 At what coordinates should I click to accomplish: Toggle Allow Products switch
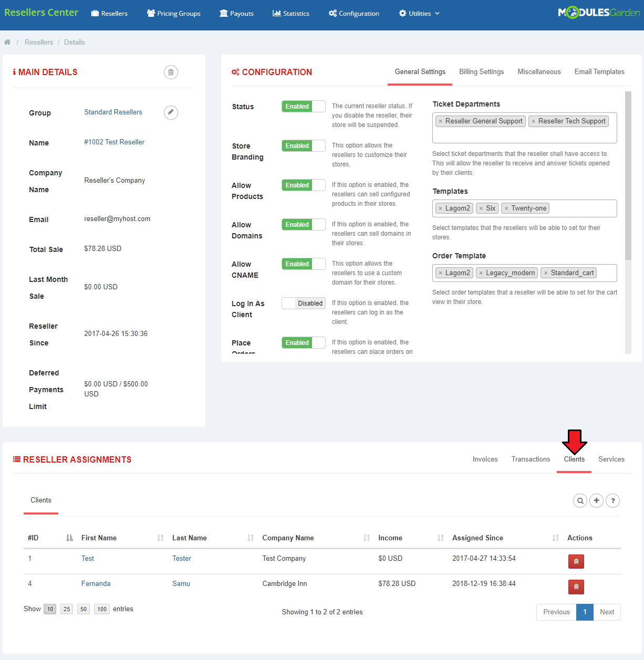click(x=304, y=185)
